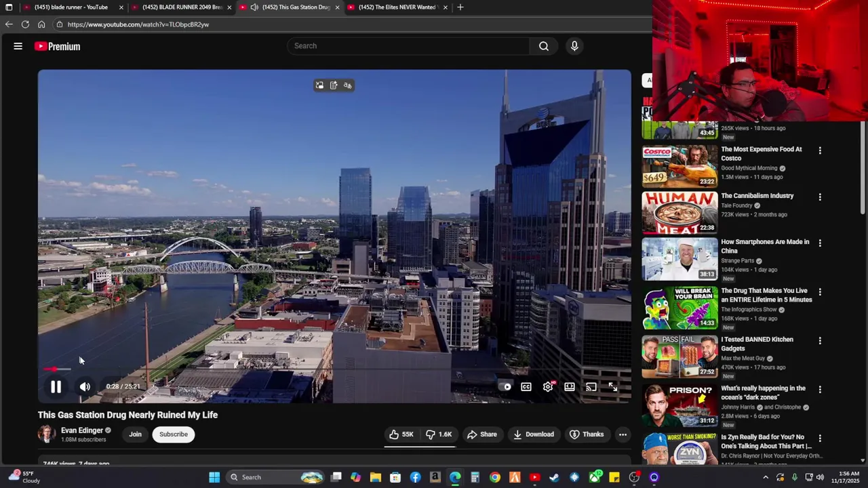
Task: Open options for The Drug That Makes You Live
Action: [820, 292]
